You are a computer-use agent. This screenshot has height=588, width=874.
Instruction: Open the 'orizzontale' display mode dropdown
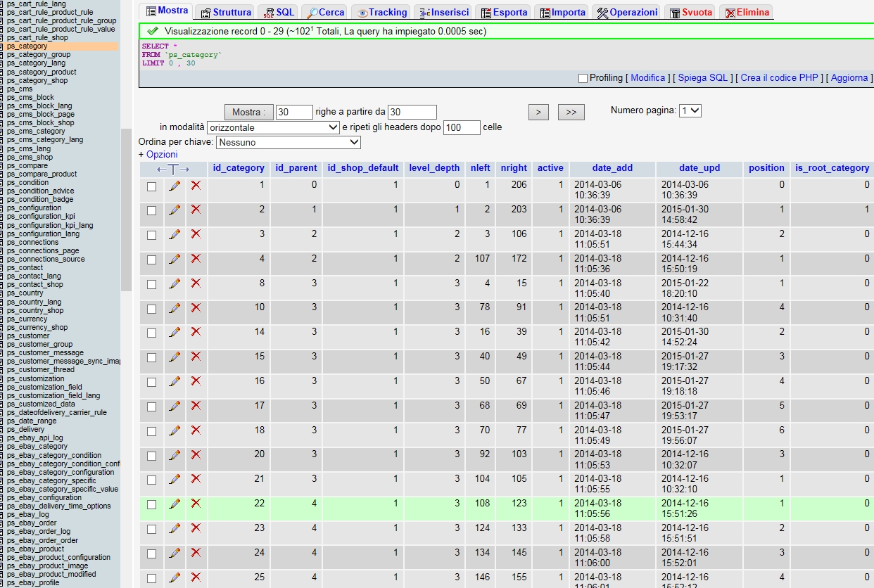[274, 127]
